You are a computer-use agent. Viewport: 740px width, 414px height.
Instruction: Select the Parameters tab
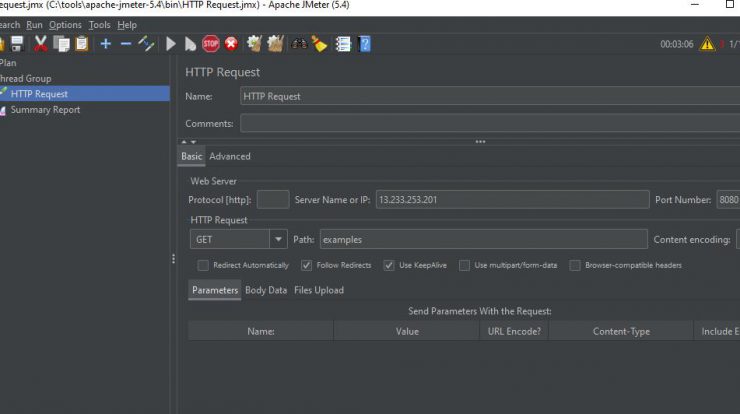point(215,290)
